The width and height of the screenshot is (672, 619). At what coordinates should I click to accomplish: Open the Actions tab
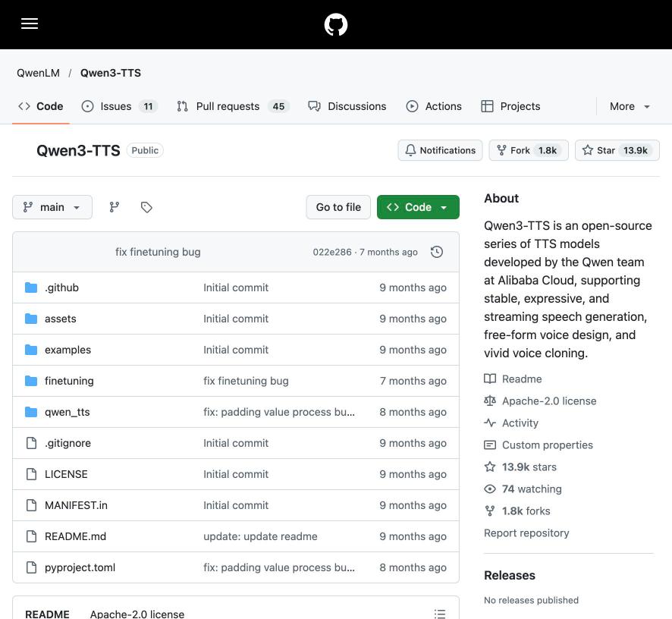pyautogui.click(x=434, y=106)
